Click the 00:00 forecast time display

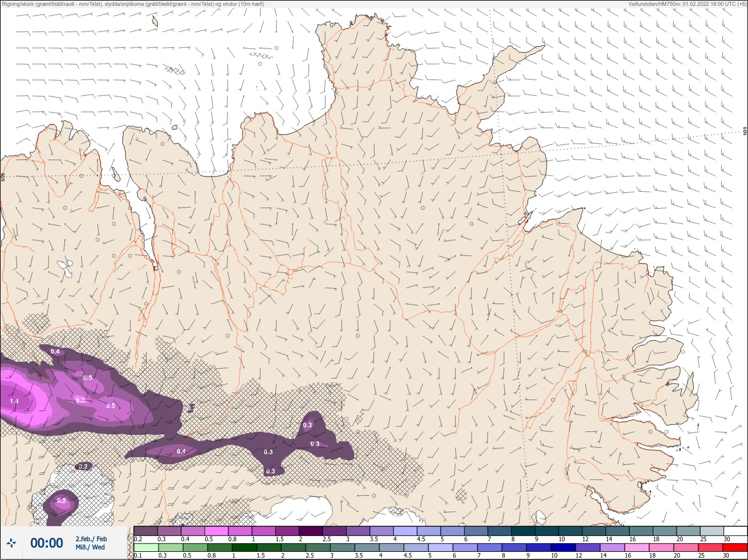pos(47,543)
